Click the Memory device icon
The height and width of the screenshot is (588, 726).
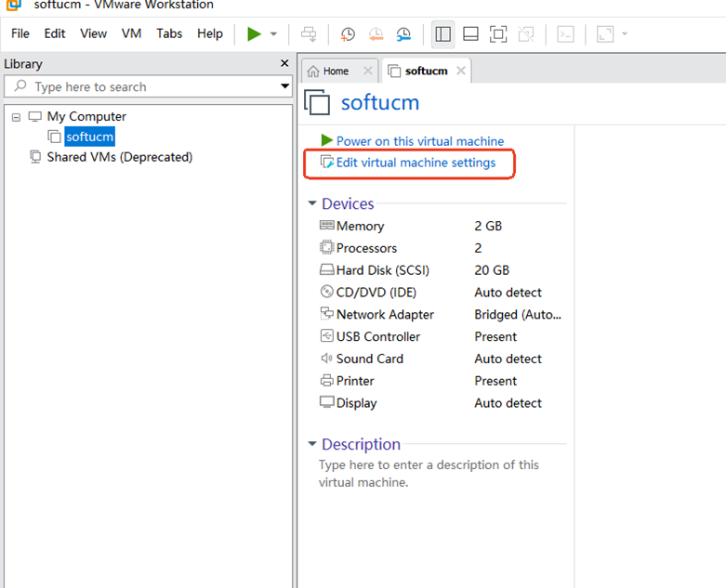click(x=326, y=226)
